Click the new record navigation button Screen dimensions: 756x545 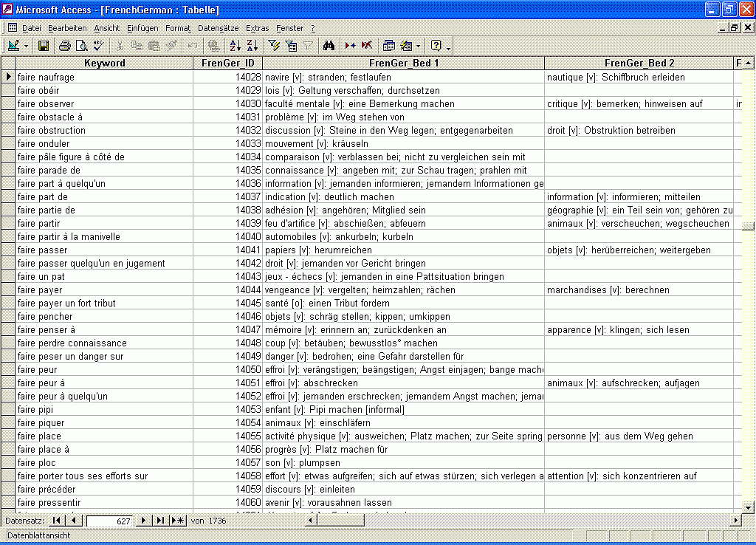(178, 521)
